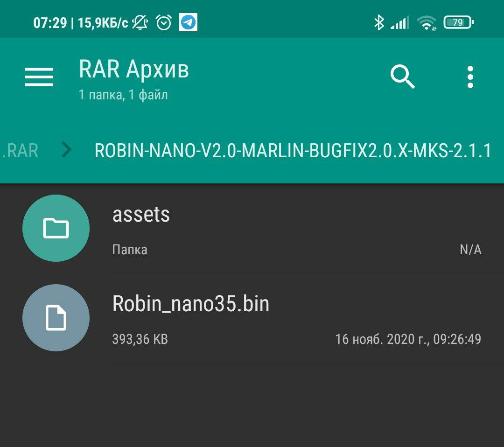The height and width of the screenshot is (447, 504).
Task: Tap the alarm clock status icon
Action: click(164, 22)
